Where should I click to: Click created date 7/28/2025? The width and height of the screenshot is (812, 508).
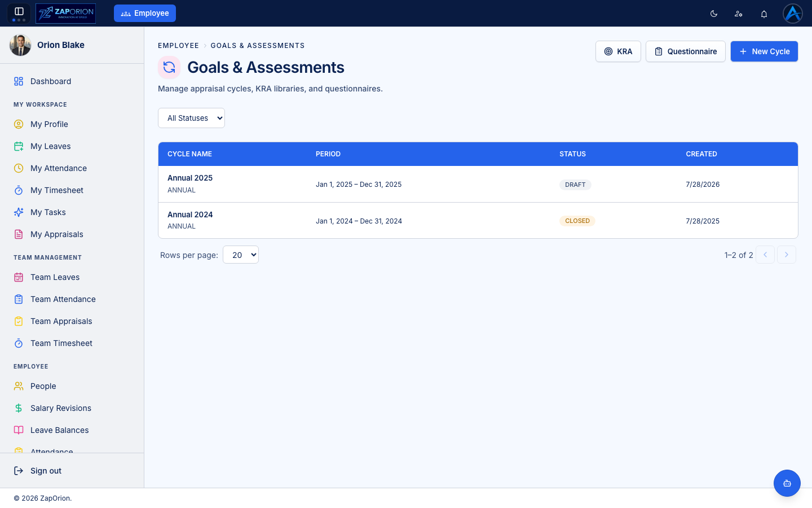(703, 221)
